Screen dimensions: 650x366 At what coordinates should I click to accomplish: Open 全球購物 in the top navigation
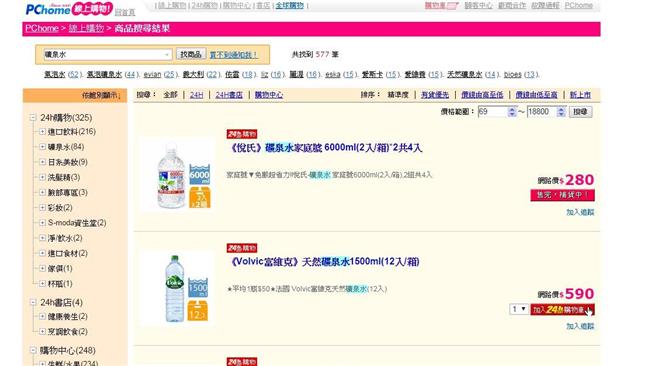pyautogui.click(x=290, y=6)
